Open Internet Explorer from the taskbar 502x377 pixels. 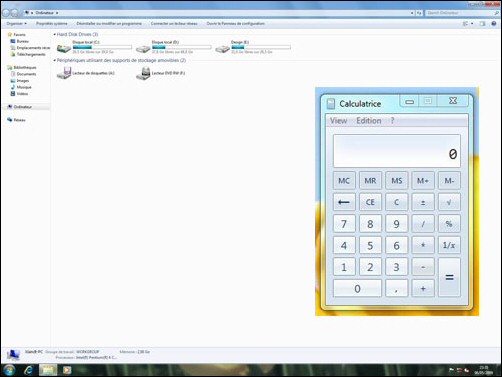pyautogui.click(x=29, y=370)
